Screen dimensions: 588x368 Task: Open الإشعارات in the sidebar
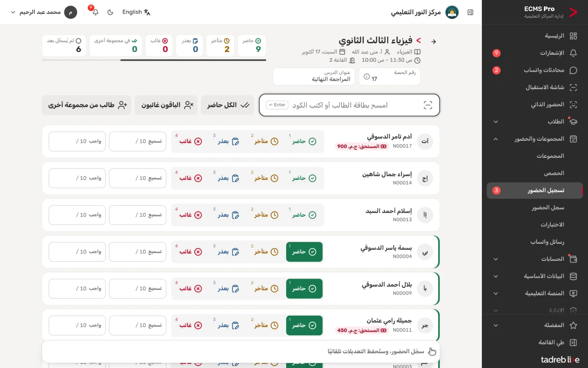(535, 53)
